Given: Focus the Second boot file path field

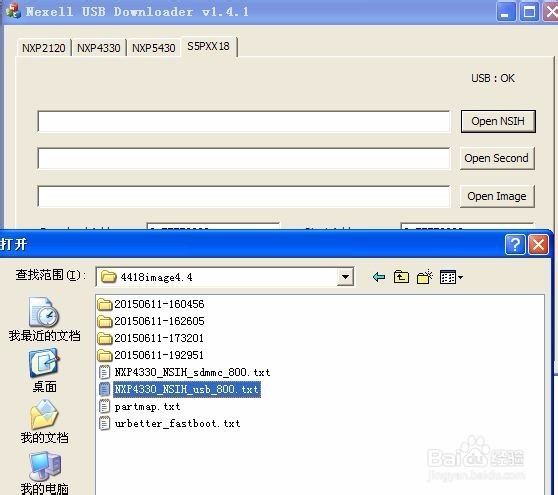Looking at the screenshot, I should click(x=244, y=158).
